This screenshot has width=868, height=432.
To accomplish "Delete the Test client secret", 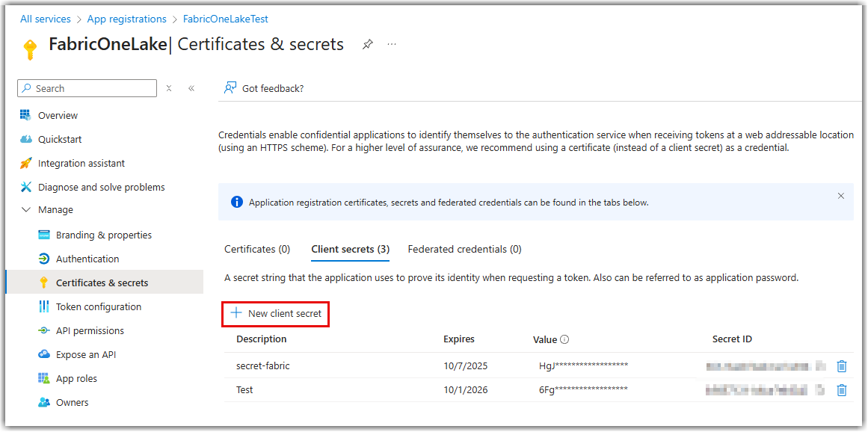I will (x=842, y=390).
